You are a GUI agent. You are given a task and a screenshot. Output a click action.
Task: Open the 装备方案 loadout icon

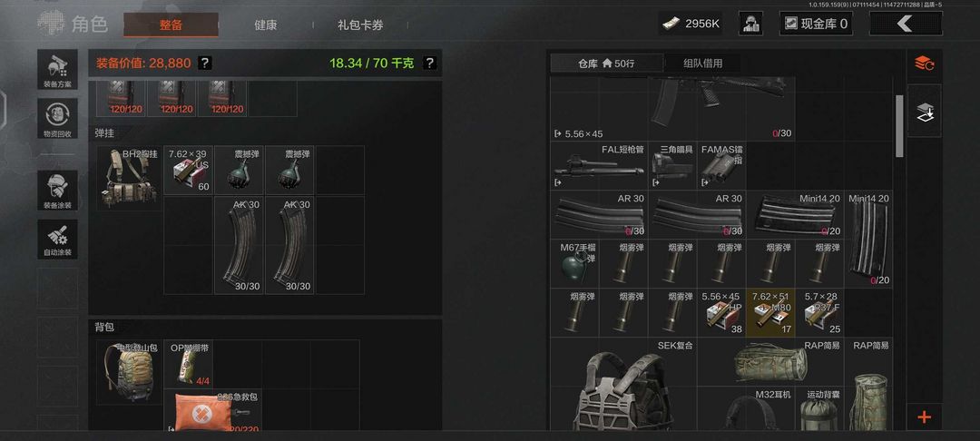tap(57, 69)
